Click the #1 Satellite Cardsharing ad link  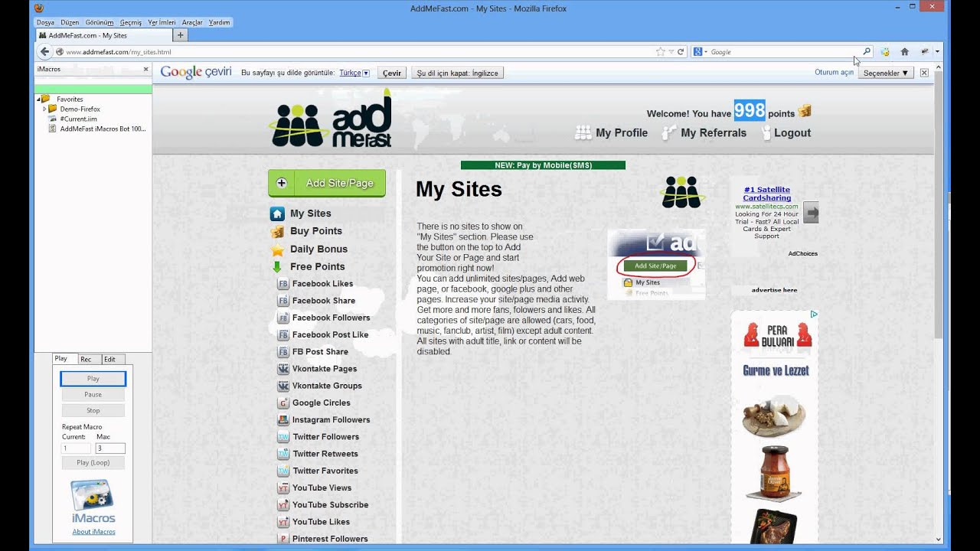(766, 194)
